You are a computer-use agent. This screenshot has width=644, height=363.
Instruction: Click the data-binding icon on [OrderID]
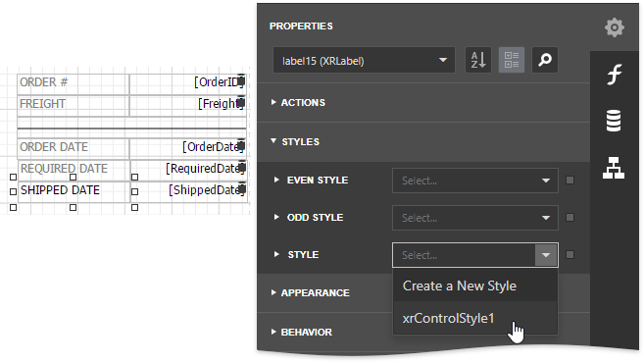(241, 81)
